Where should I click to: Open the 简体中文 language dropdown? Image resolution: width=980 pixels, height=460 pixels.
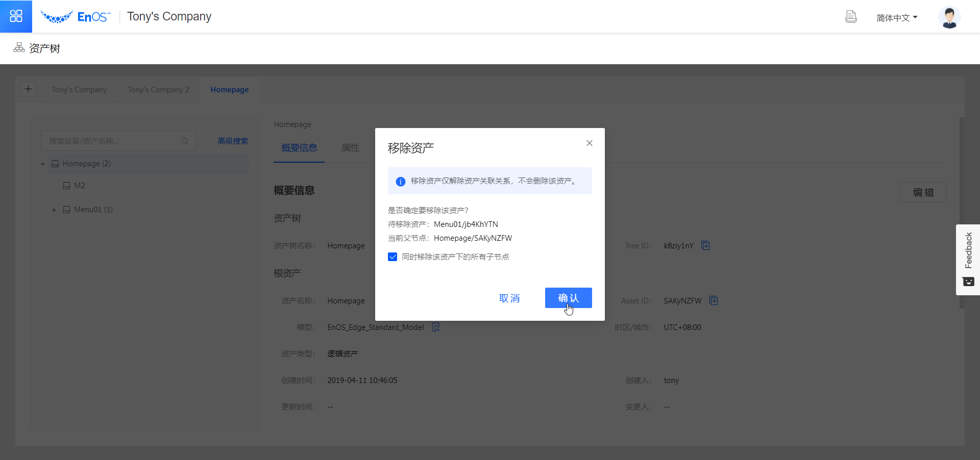point(897,18)
